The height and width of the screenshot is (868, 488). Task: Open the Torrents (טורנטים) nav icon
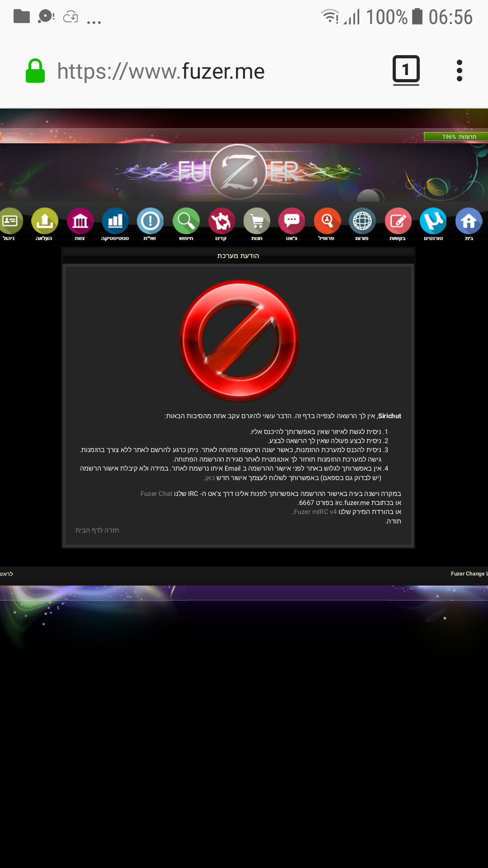click(433, 221)
